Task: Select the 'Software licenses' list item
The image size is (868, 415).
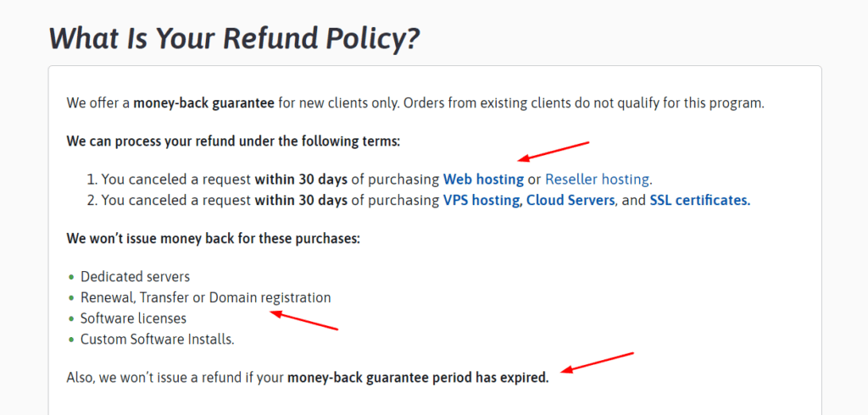Action: tap(133, 318)
